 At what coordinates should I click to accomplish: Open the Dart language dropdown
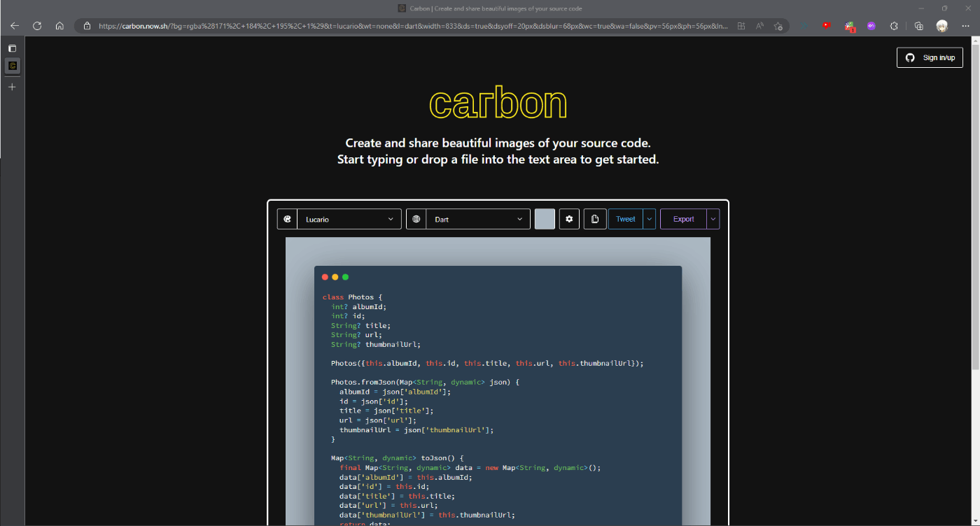tap(478, 219)
